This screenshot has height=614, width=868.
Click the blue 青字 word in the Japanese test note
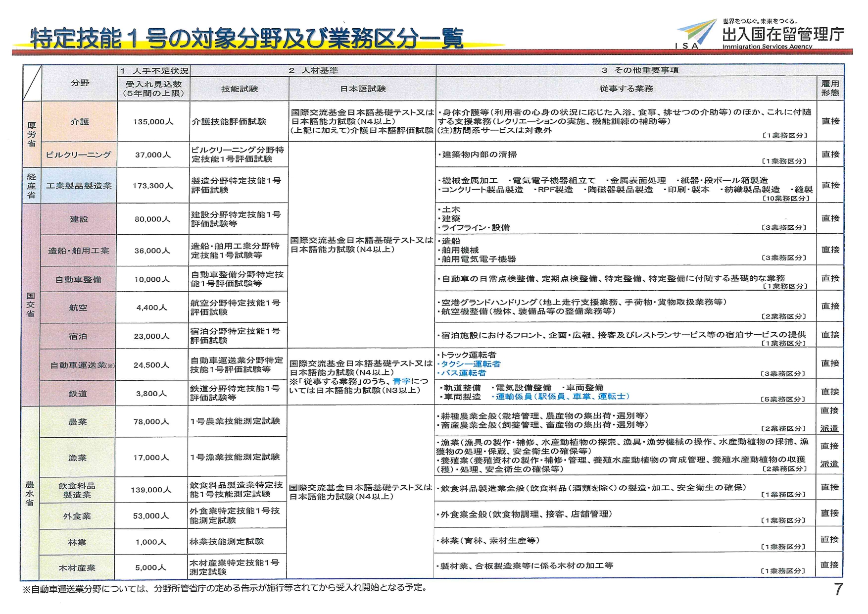pyautogui.click(x=401, y=381)
